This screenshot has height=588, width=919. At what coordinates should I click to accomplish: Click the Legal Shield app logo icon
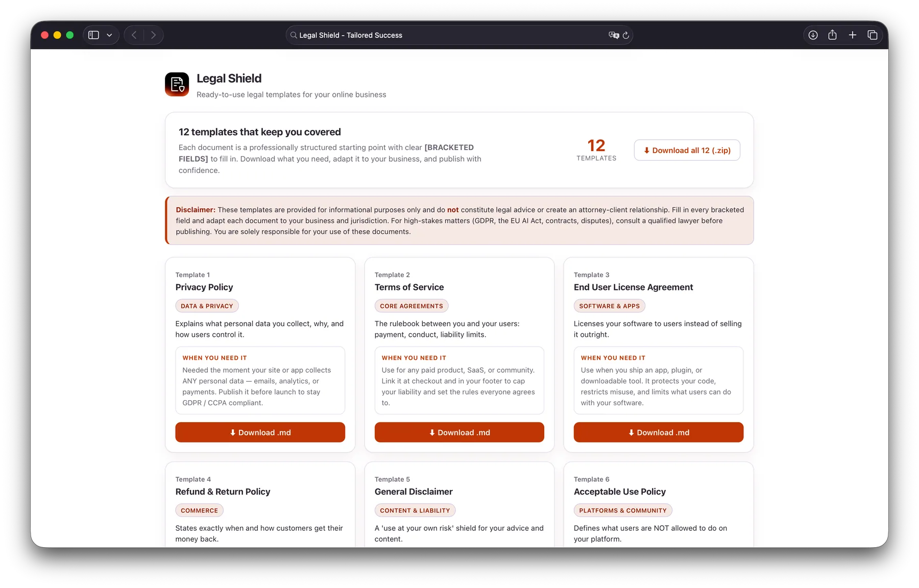(177, 84)
